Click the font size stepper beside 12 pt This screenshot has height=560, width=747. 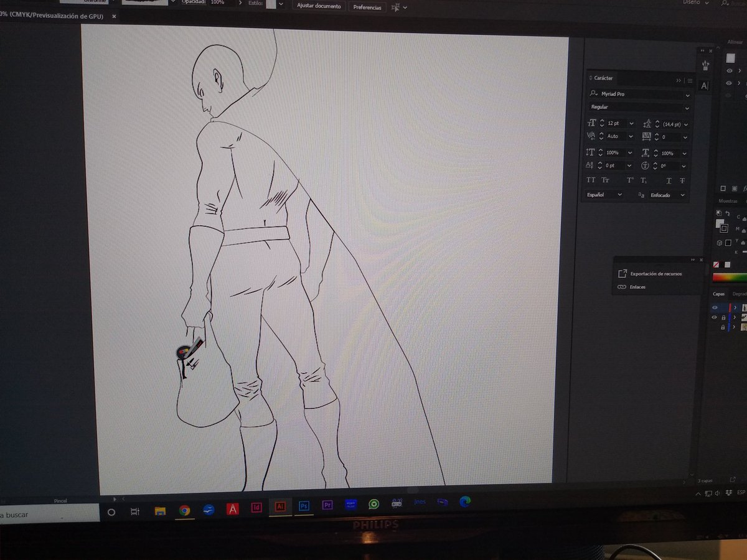[x=602, y=124]
